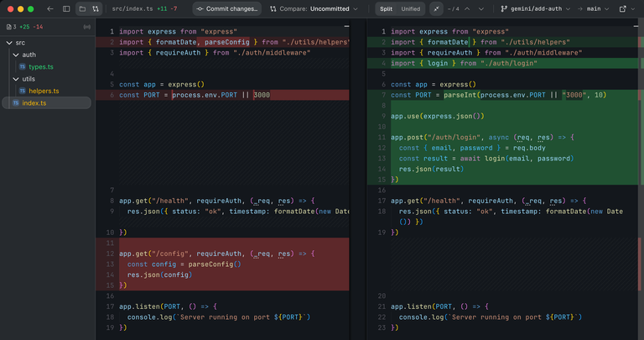Click added line 7 parseInt in right pane

[x=503, y=95]
